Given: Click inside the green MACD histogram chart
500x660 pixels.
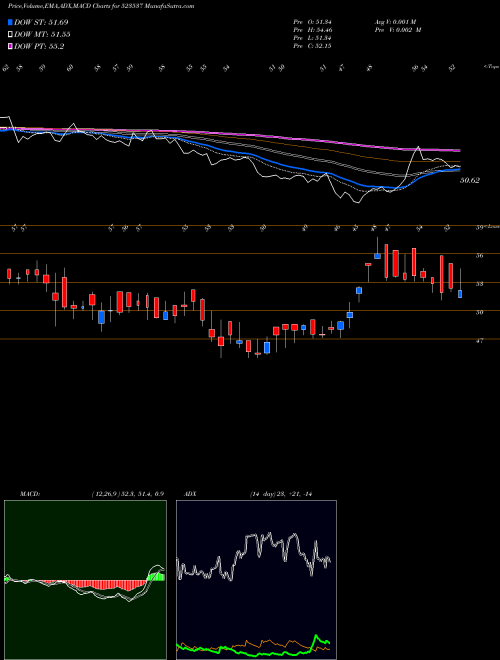Looking at the screenshot, I should tap(85, 580).
